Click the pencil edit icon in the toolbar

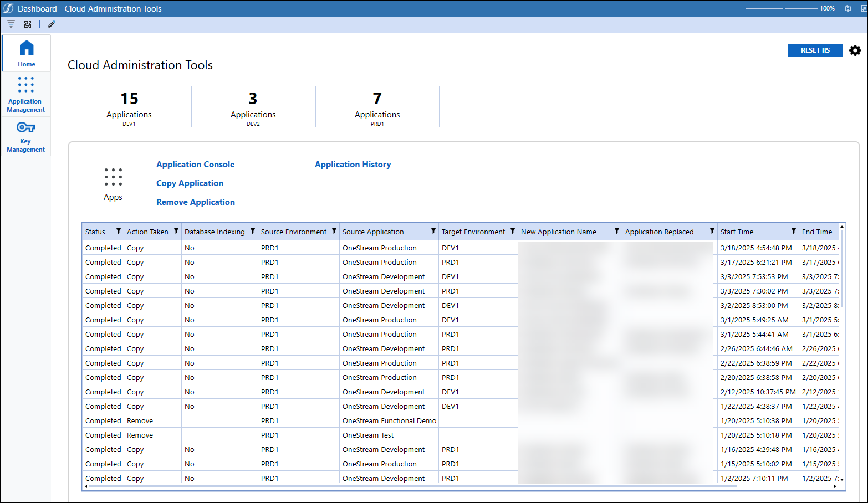point(52,24)
